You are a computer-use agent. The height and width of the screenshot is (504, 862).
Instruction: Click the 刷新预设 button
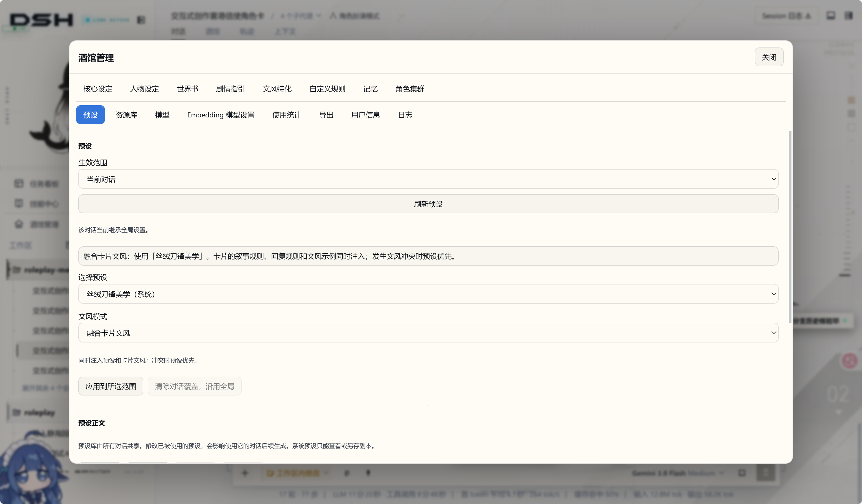pos(428,204)
